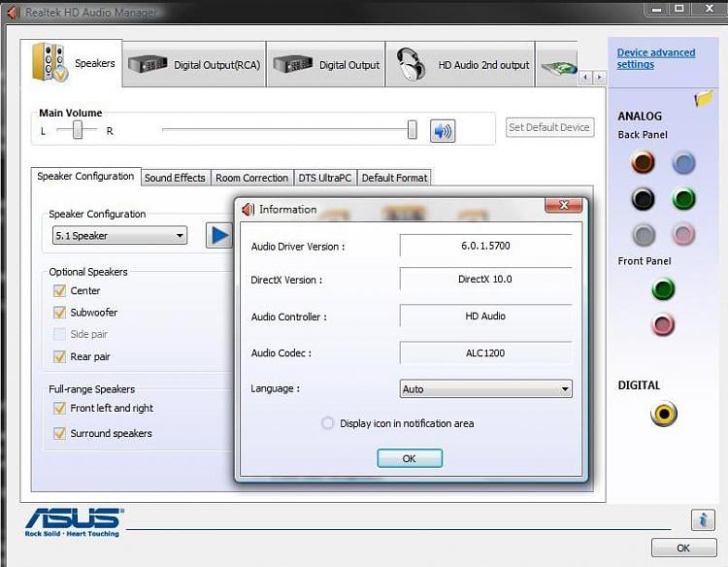Click the DirectX Version value field
Image resolution: width=728 pixels, height=567 pixels.
tap(485, 279)
